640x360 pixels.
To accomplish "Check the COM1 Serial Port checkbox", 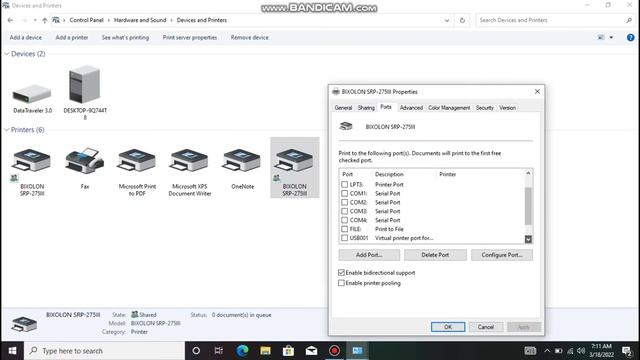I will tap(344, 193).
